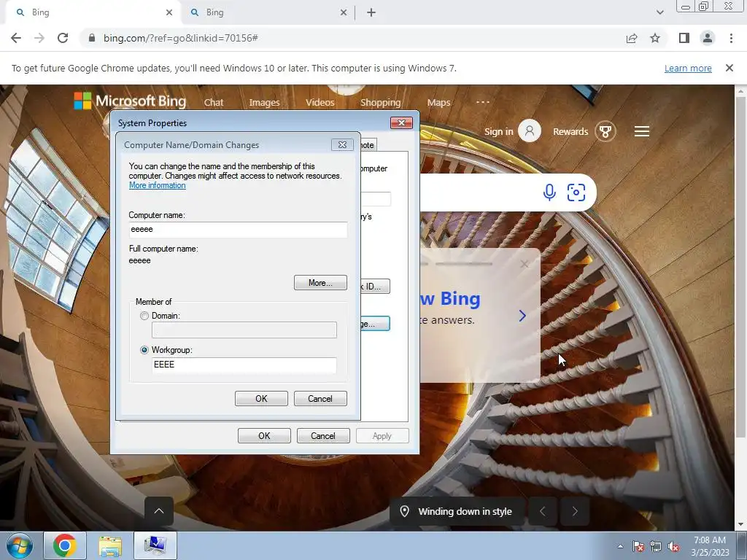Open the Windows Start menu
The height and width of the screenshot is (560, 747).
point(20,545)
